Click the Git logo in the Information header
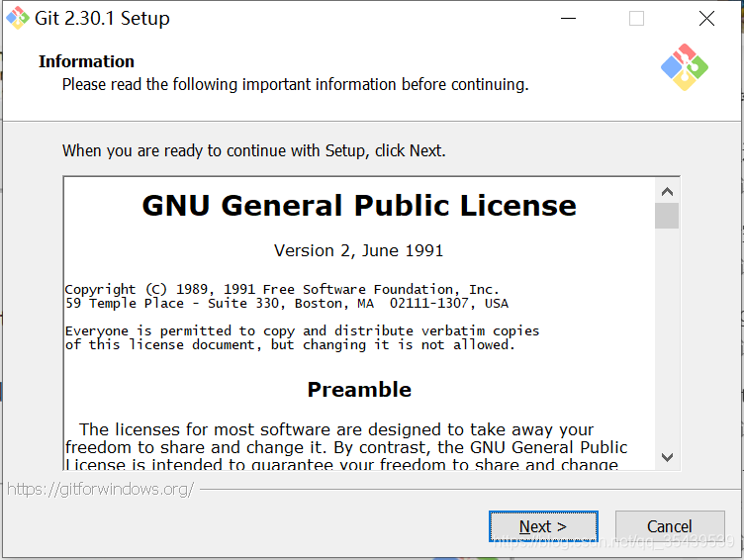Screen dimensions: 744x560 click(x=685, y=67)
